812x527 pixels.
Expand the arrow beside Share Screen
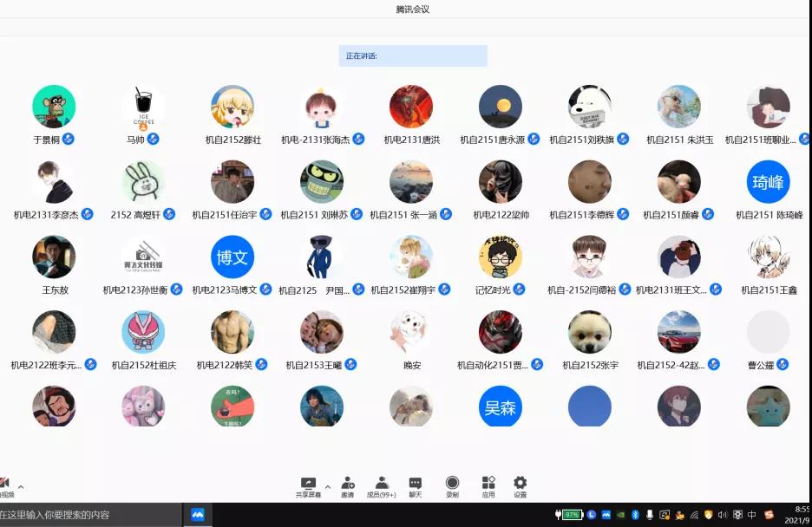point(328,486)
